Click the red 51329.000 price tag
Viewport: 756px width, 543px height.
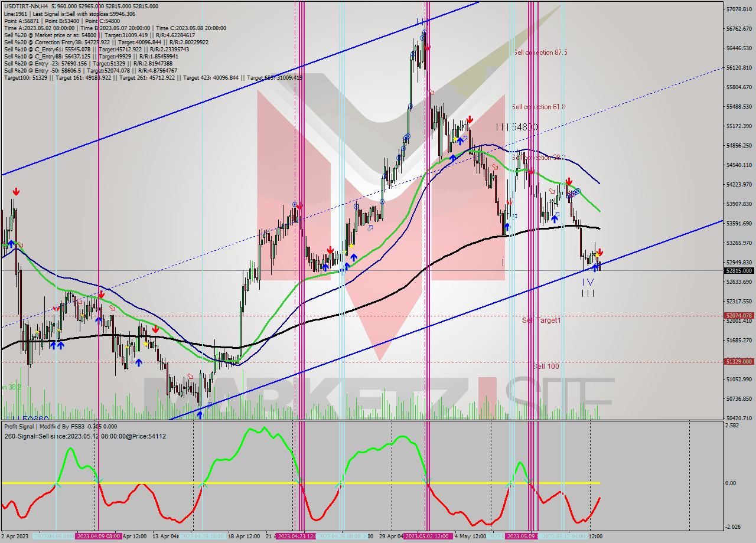coord(739,361)
